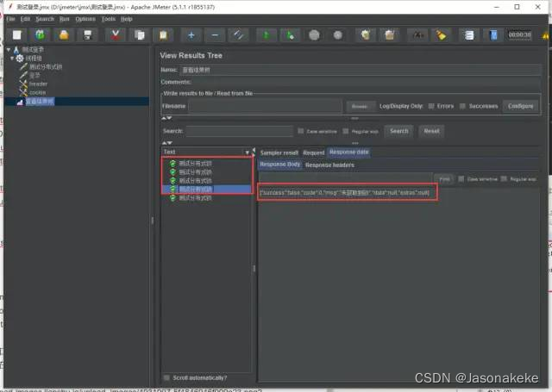Click into the Filename input field

coord(266,106)
